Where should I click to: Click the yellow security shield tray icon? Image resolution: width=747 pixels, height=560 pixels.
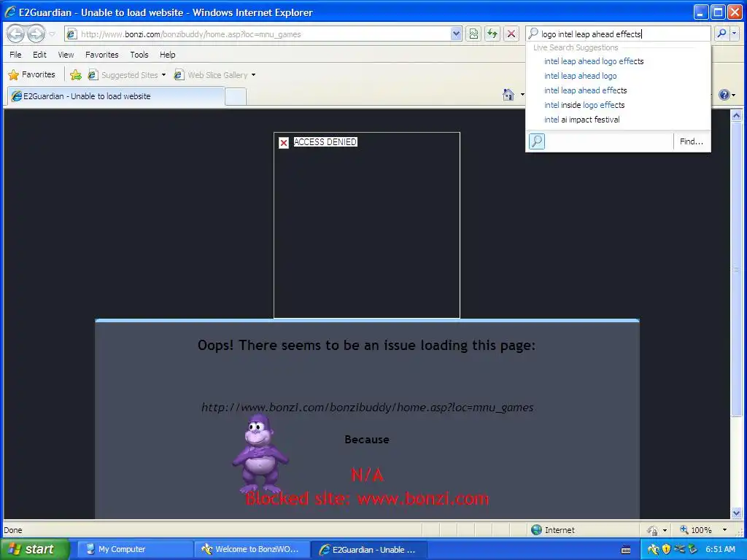(666, 550)
